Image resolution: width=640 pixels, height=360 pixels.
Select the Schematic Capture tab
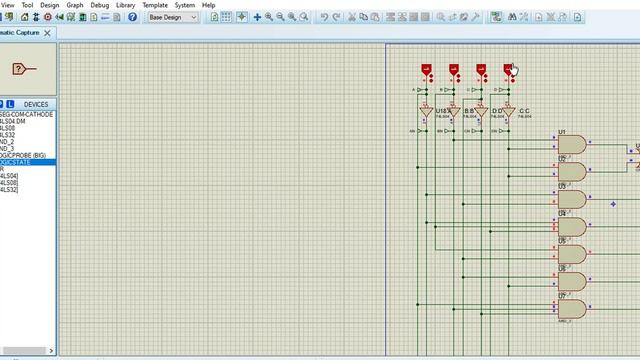(x=20, y=33)
